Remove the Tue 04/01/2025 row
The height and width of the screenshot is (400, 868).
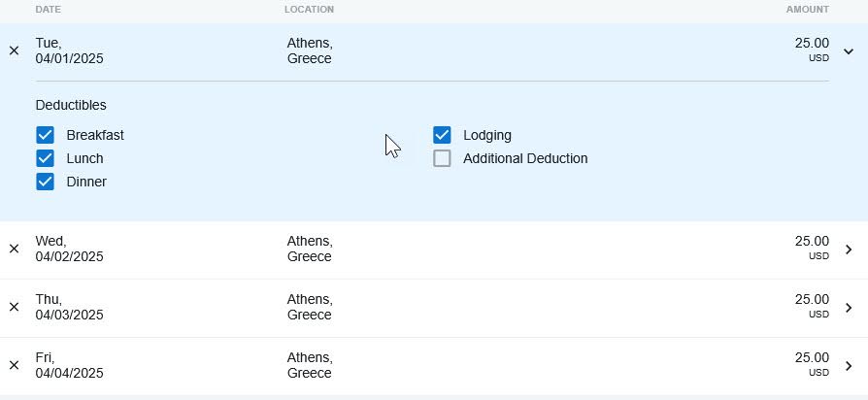14,50
